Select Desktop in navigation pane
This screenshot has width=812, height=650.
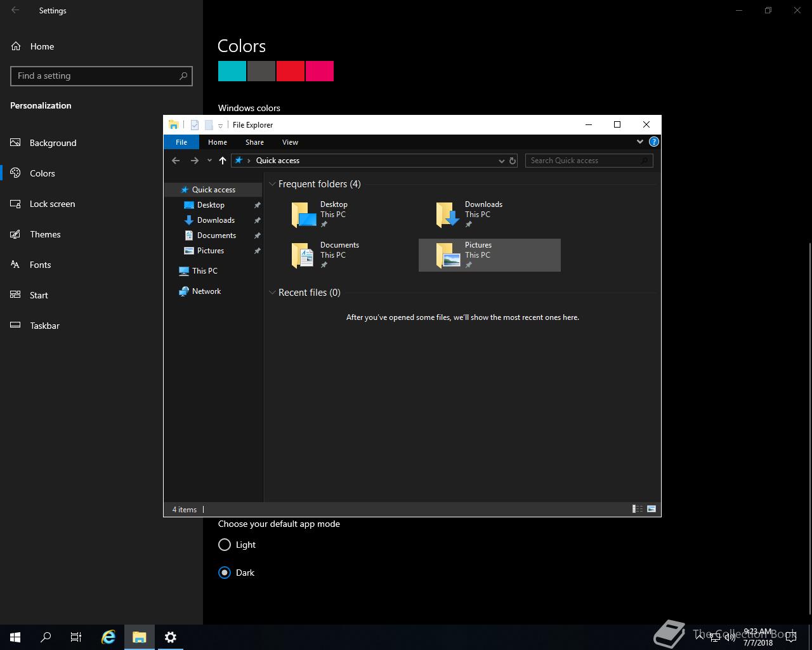coord(213,205)
